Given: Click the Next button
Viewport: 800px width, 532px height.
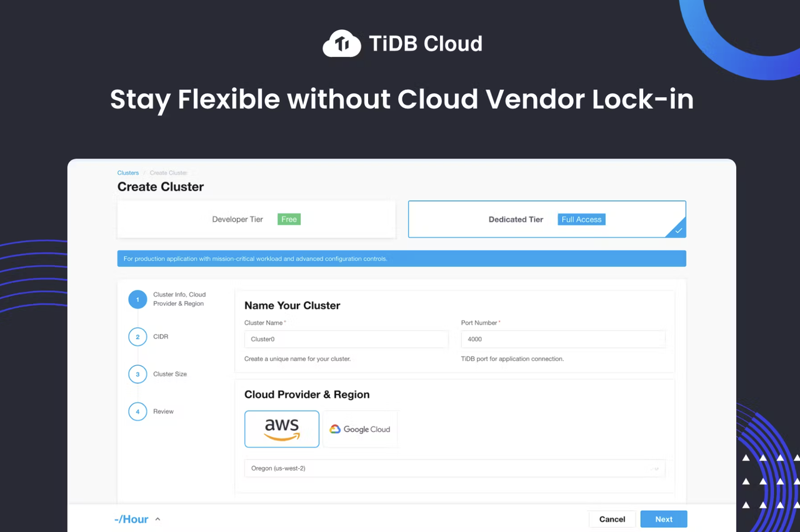Looking at the screenshot, I should click(664, 519).
